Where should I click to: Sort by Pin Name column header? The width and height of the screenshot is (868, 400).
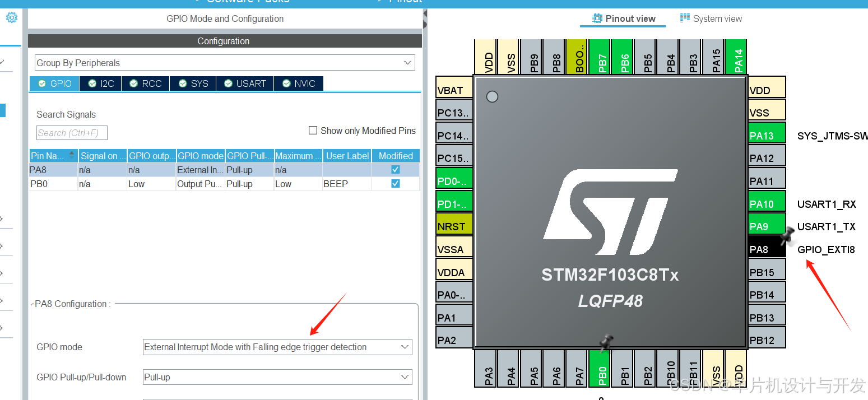point(53,156)
